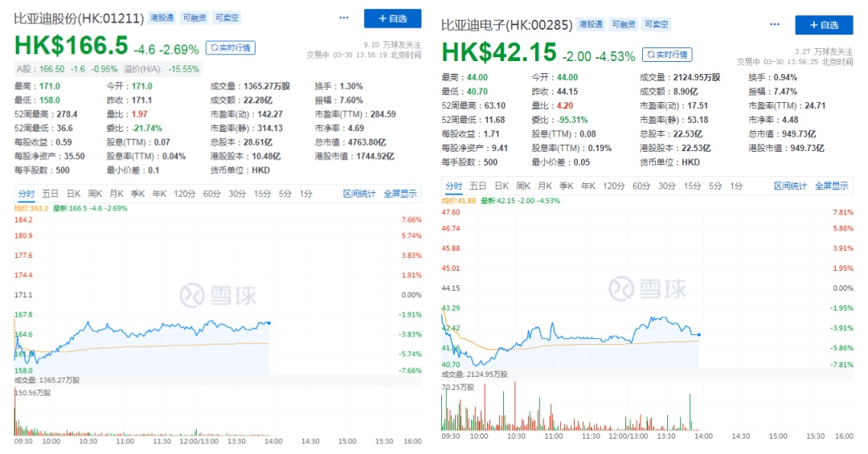Select 30分 tab in 比亚迪电子 chart
This screenshot has height=454, width=868.
click(x=666, y=186)
